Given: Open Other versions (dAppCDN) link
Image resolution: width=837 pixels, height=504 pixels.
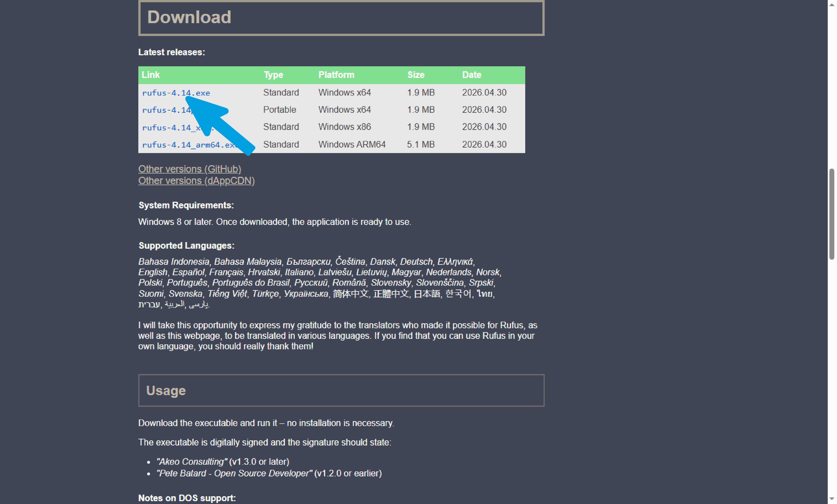Looking at the screenshot, I should pos(196,180).
